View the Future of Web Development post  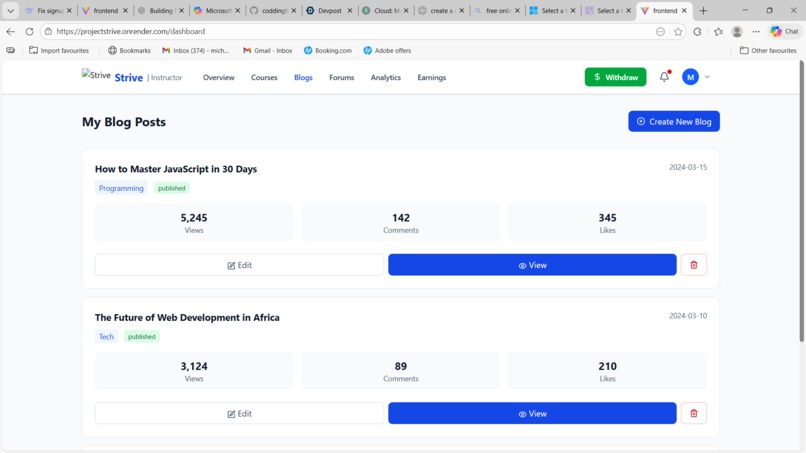pos(532,413)
